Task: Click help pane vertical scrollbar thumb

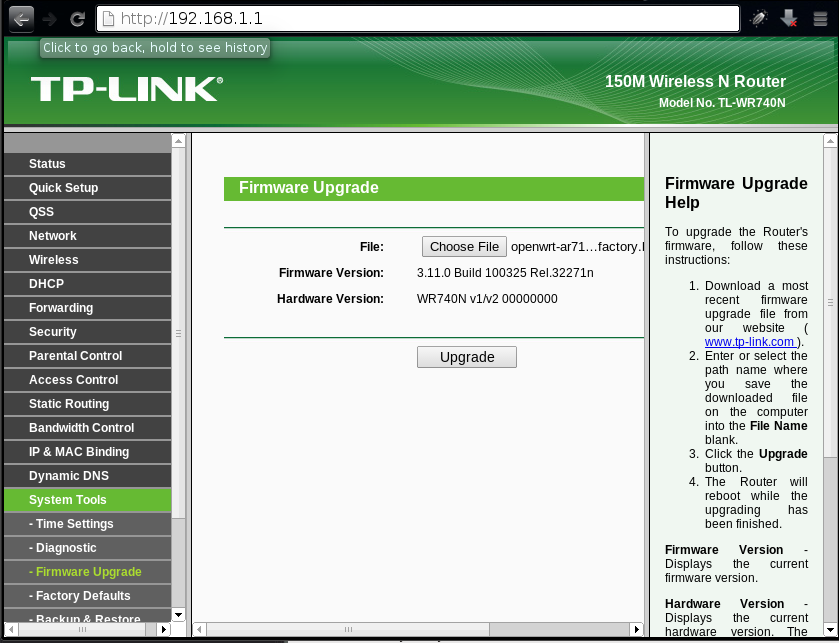Action: click(x=830, y=303)
